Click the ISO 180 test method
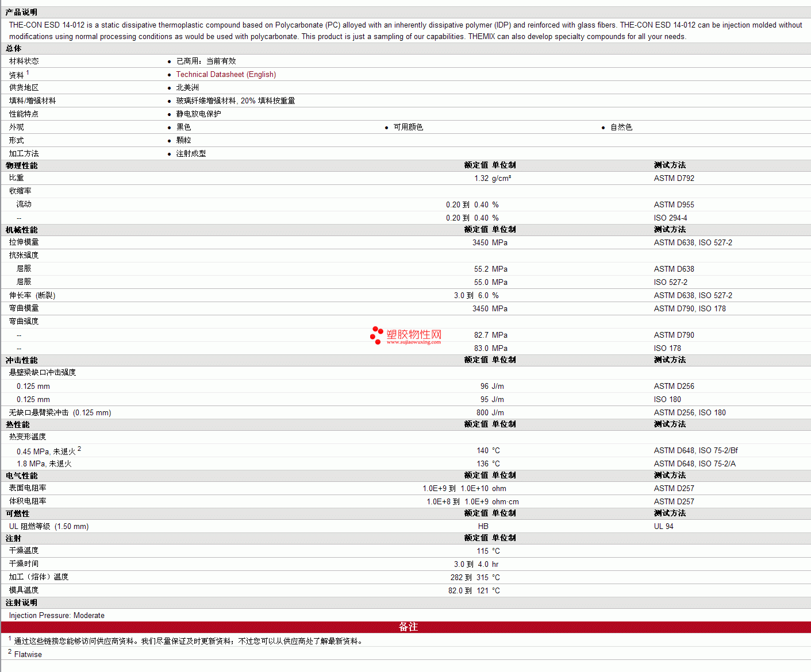This screenshot has width=811, height=672. pyautogui.click(x=667, y=400)
